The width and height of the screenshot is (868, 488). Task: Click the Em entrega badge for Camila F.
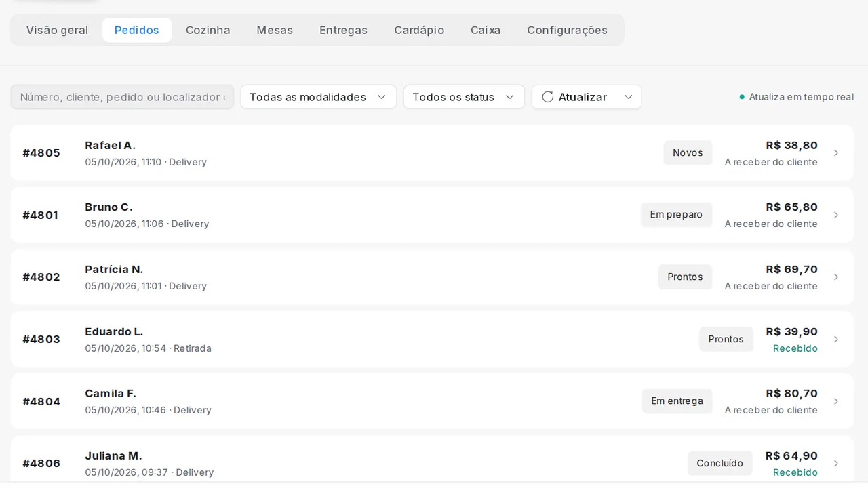(677, 401)
